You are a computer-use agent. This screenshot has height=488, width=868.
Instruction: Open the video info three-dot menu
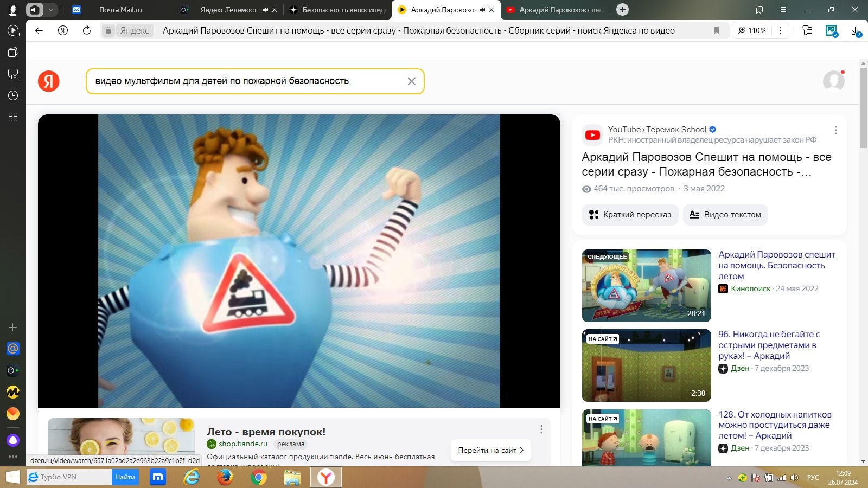pos(835,130)
